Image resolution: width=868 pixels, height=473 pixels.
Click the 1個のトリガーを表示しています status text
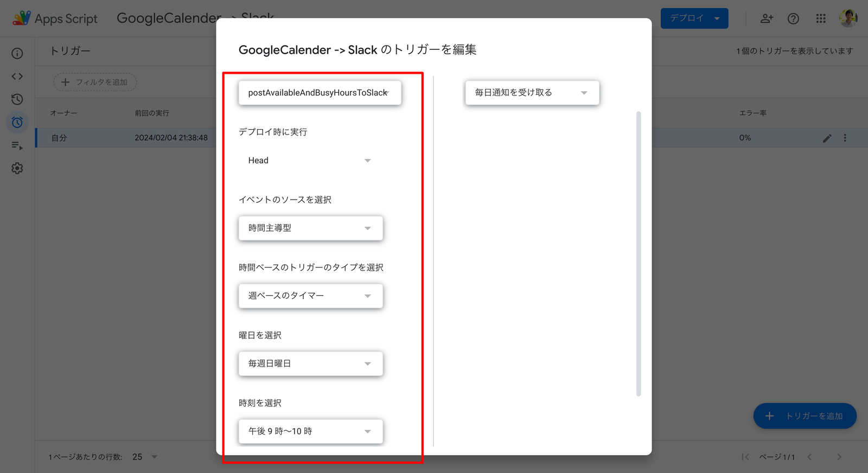tap(795, 51)
